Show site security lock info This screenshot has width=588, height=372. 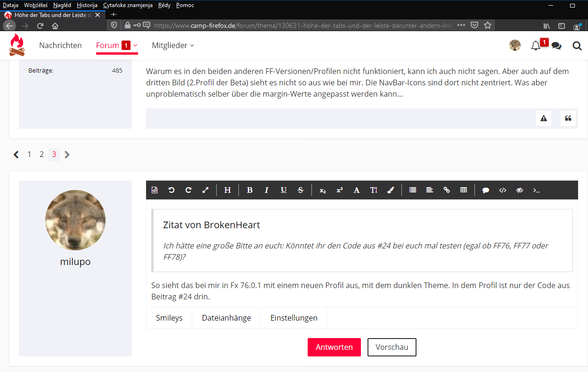pyautogui.click(x=127, y=25)
